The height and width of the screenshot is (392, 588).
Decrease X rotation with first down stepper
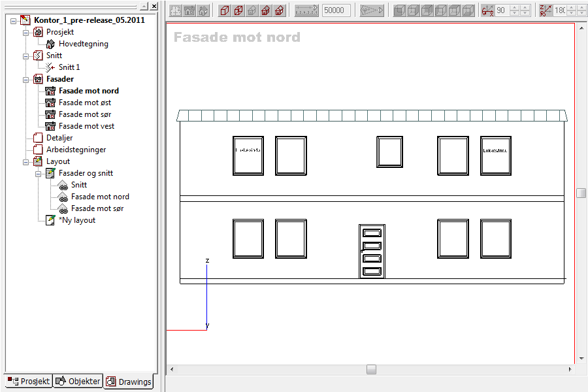515,14
